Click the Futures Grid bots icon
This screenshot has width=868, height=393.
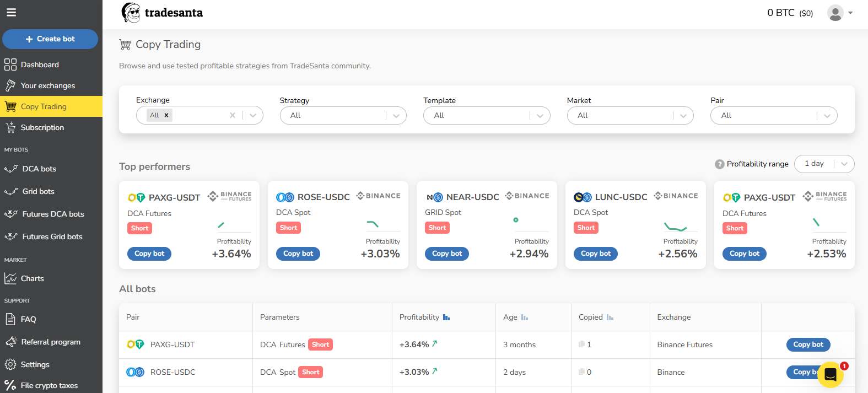11,236
